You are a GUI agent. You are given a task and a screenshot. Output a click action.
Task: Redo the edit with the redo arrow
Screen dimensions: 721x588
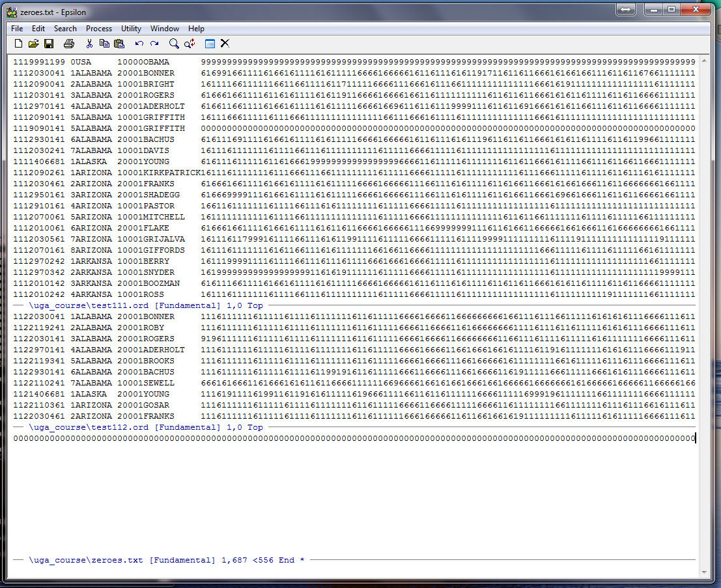[x=154, y=44]
